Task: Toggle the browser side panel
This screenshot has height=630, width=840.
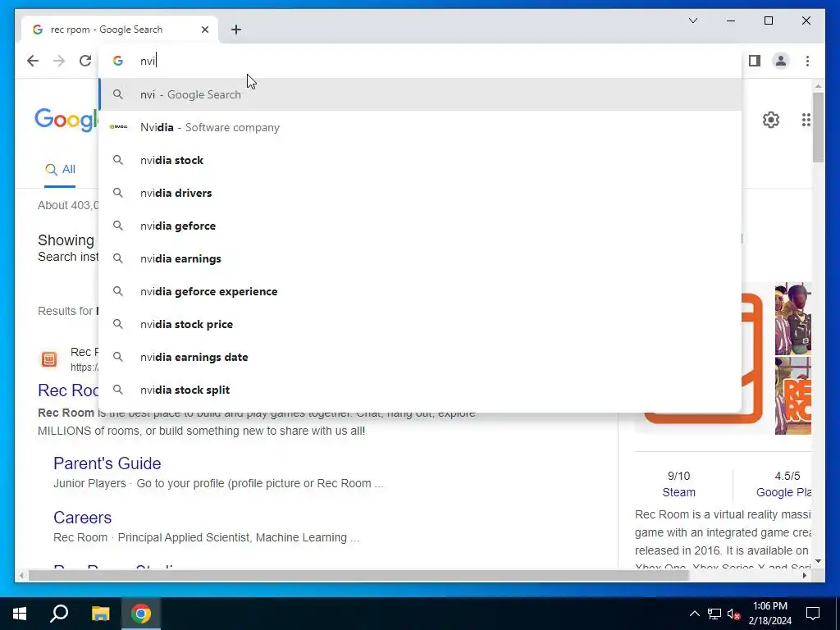Action: 755,61
